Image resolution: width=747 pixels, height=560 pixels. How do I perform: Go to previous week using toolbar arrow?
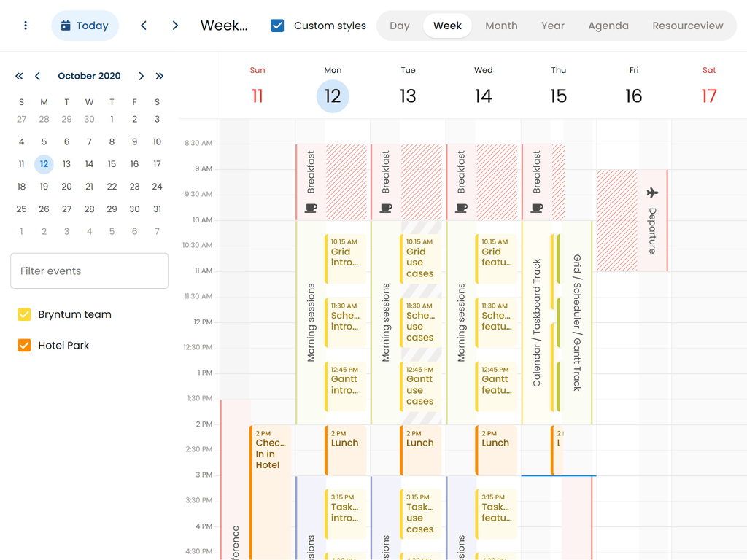point(144,26)
